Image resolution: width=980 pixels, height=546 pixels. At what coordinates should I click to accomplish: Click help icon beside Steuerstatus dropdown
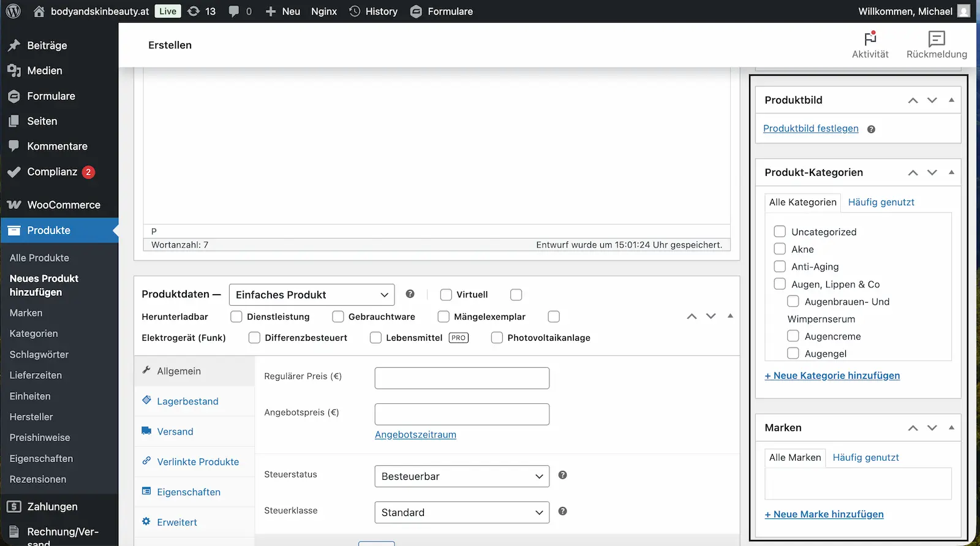(x=562, y=475)
